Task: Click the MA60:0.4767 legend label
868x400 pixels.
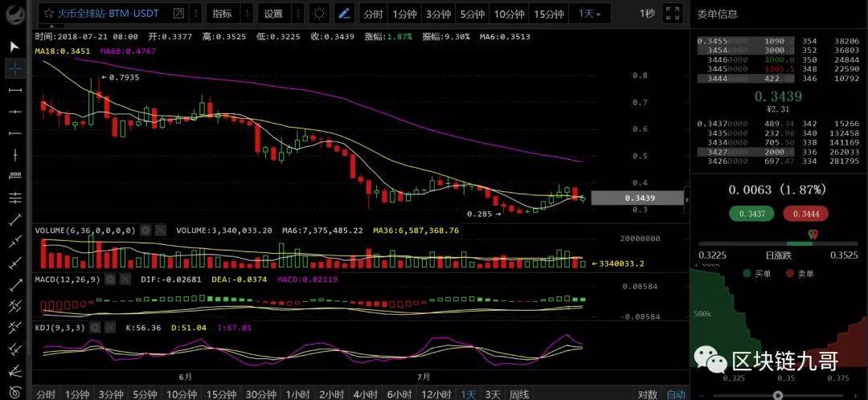Action: [129, 51]
